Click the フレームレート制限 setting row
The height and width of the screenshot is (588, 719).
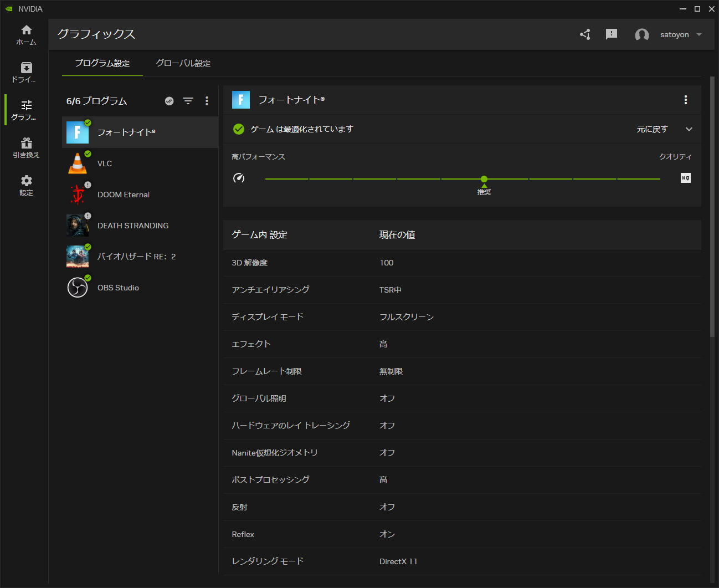tap(462, 371)
